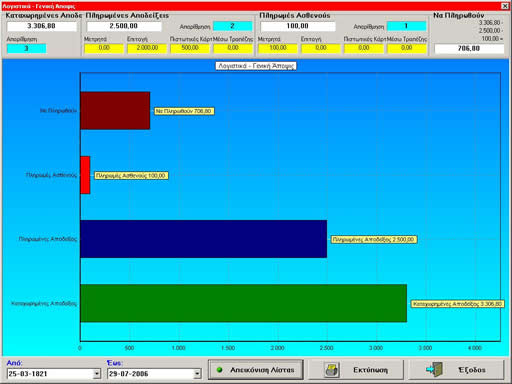Image resolution: width=512 pixels, height=384 pixels.
Task: Click the 706,80 Να Πληρωθούν total field
Action: coord(469,49)
